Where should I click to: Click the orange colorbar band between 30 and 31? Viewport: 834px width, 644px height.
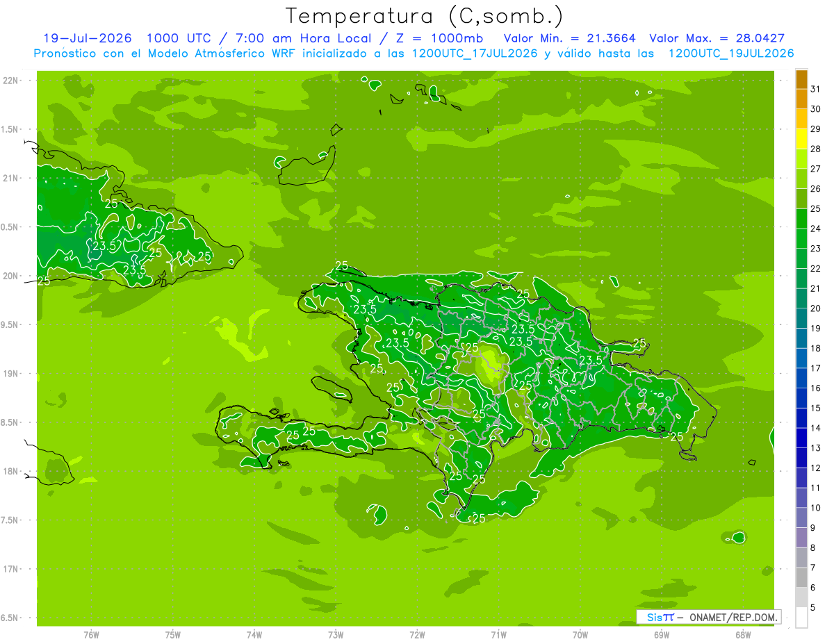(x=801, y=99)
